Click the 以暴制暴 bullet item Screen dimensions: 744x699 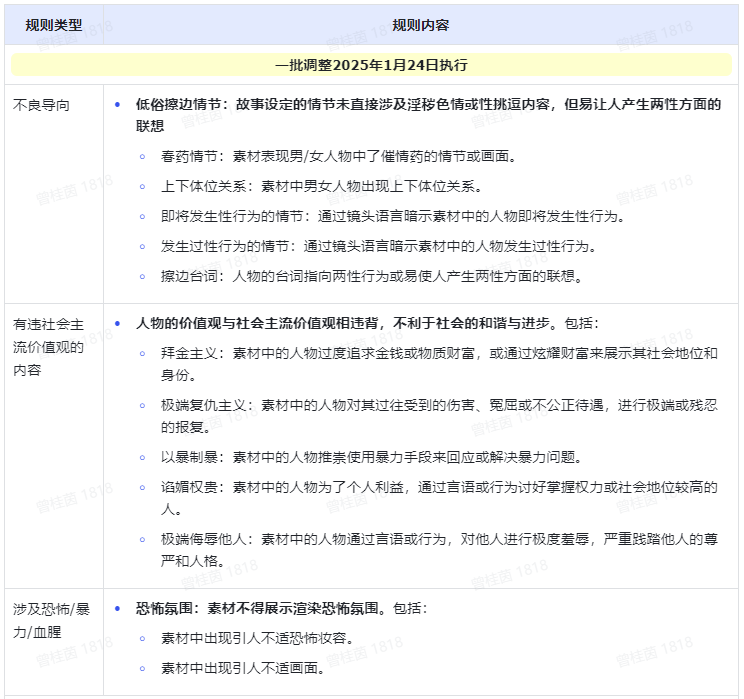point(371,457)
